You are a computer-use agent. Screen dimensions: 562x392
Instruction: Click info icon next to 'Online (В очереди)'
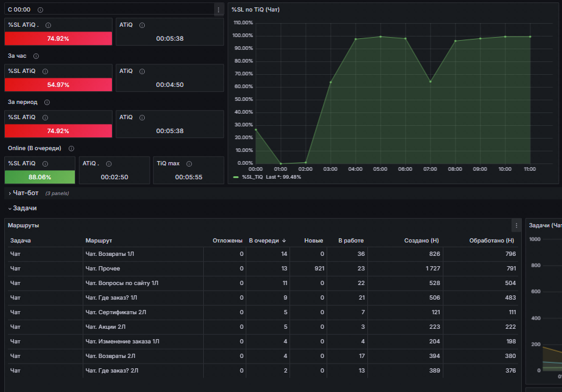(71, 148)
